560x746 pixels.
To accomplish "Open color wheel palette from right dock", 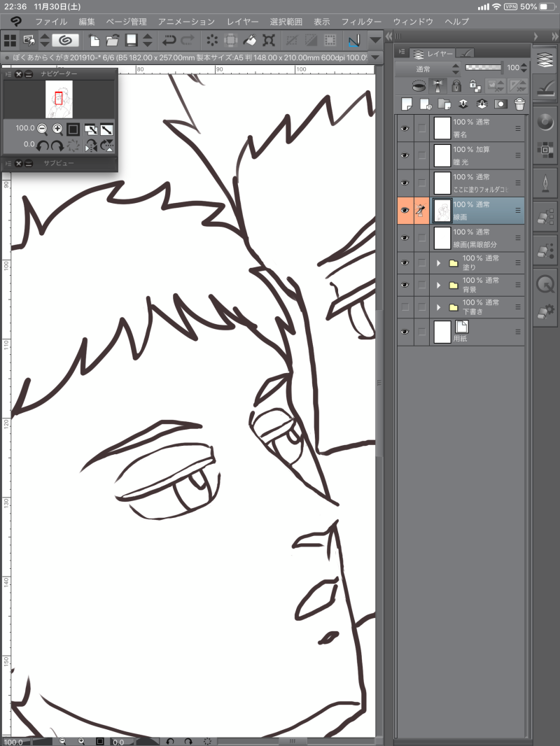I will pos(545,122).
